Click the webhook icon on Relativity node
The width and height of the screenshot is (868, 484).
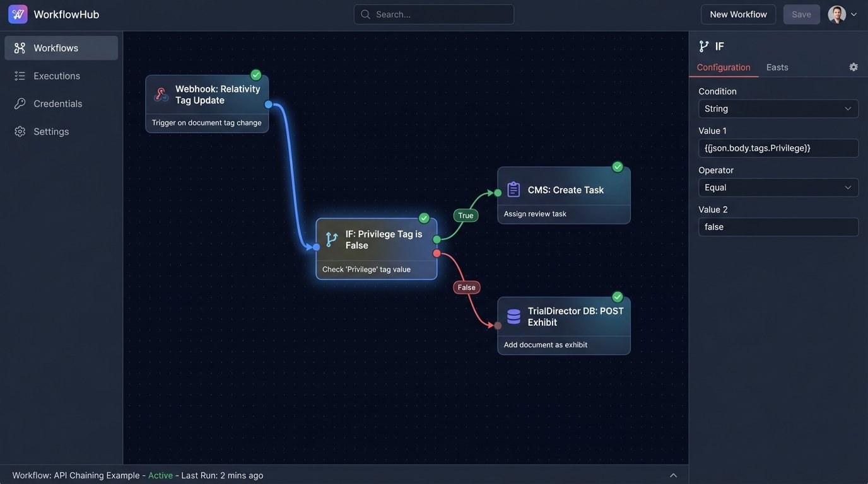coord(161,95)
